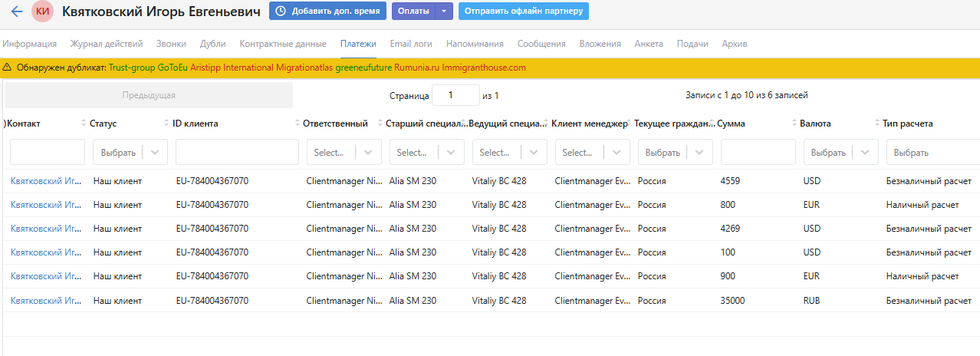Viewport: 980px width, 356px height.
Task: Open the greeneufuture duplicate link
Action: [x=363, y=68]
